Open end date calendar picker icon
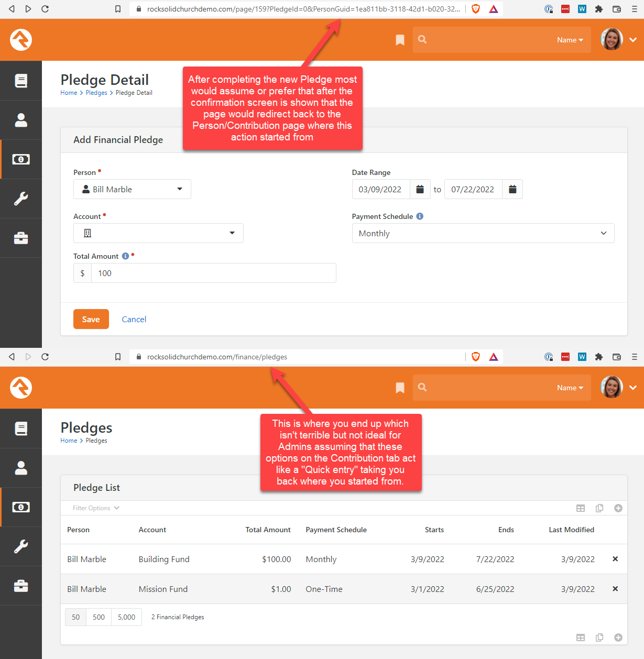Image resolution: width=644 pixels, height=659 pixels. click(x=512, y=189)
